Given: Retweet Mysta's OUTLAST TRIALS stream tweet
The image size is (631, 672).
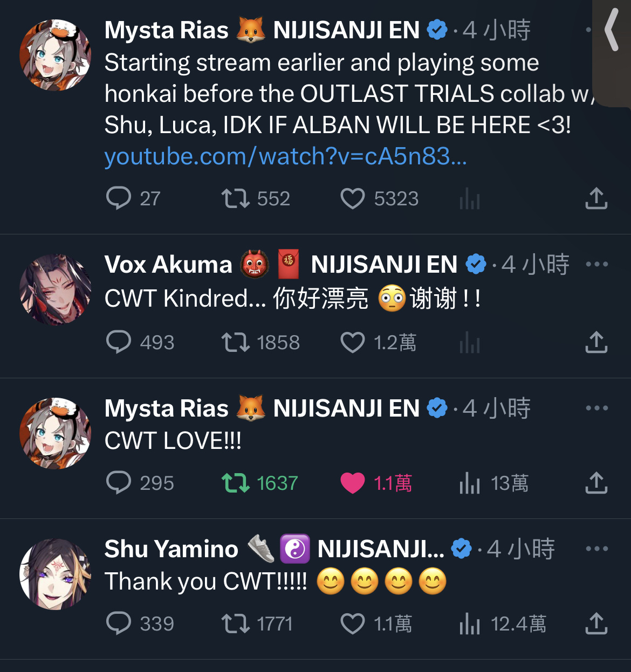Looking at the screenshot, I should pyautogui.click(x=256, y=198).
